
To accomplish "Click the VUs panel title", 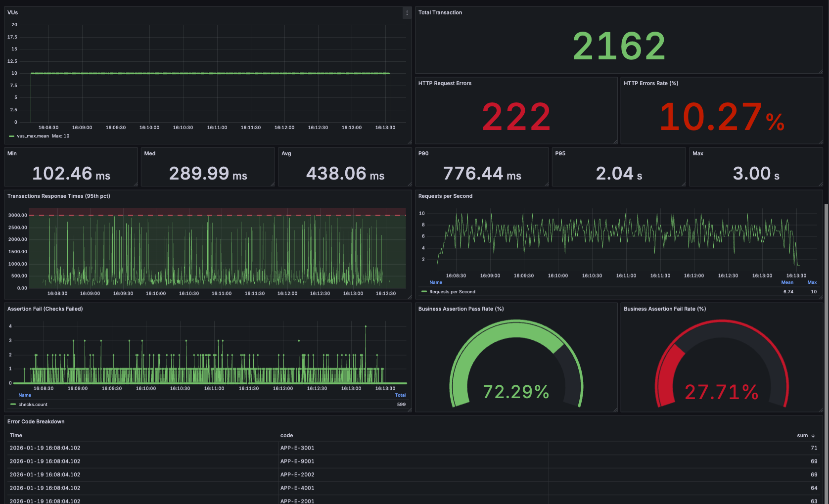I will point(12,12).
